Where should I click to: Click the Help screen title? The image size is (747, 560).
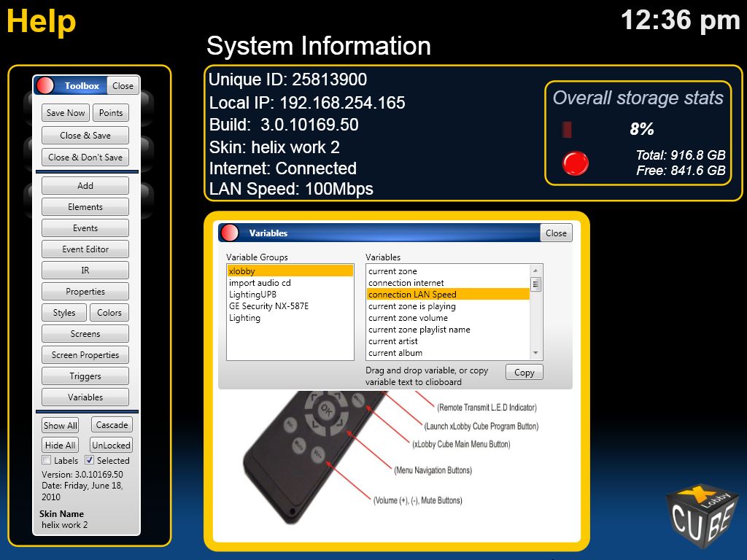point(42,22)
